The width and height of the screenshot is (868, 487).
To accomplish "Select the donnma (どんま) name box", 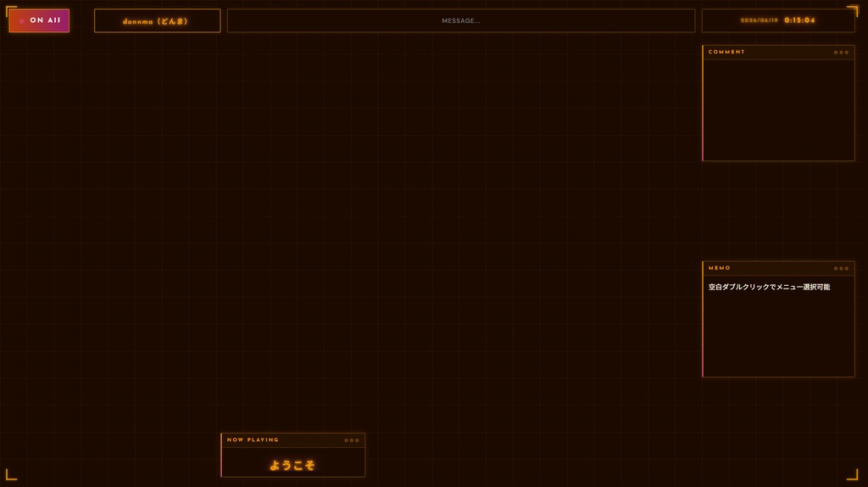I will [x=157, y=21].
